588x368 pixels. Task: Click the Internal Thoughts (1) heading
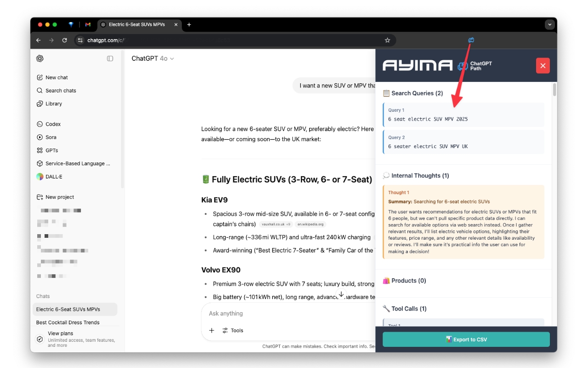click(416, 176)
